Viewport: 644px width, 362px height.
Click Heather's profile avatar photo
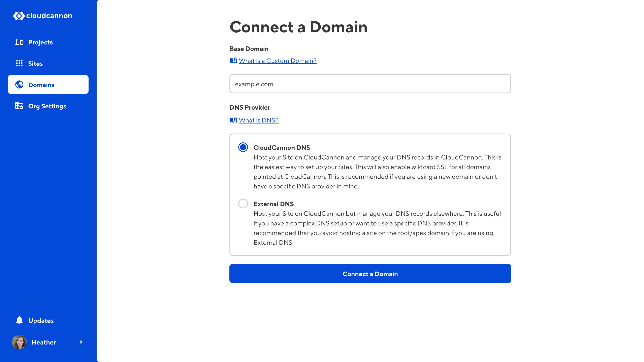[19, 342]
